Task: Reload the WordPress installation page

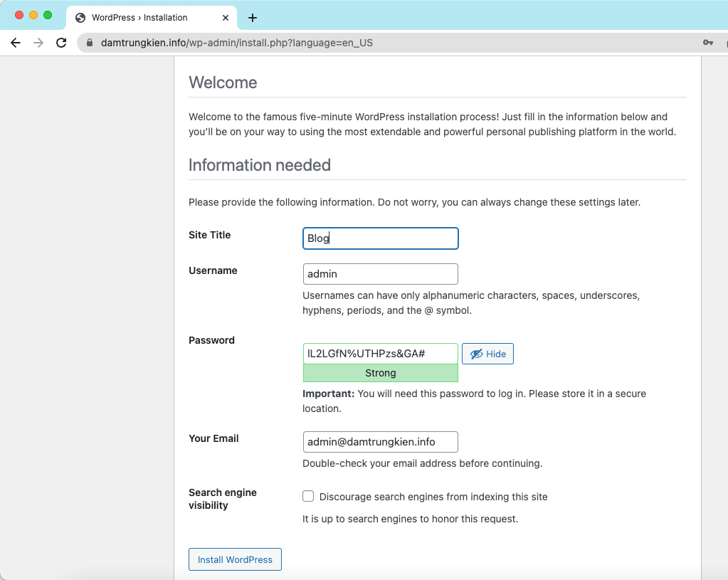Action: click(61, 43)
